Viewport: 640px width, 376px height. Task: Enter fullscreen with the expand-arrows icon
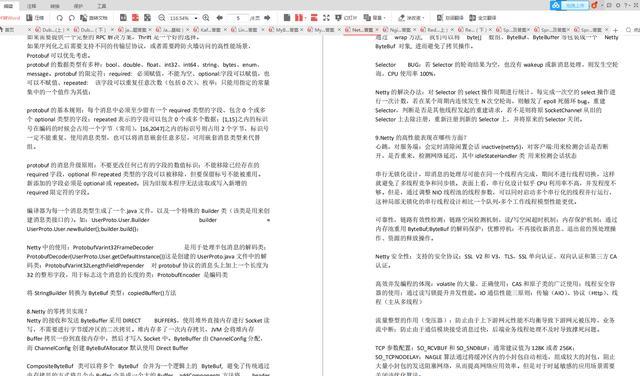coord(326,18)
